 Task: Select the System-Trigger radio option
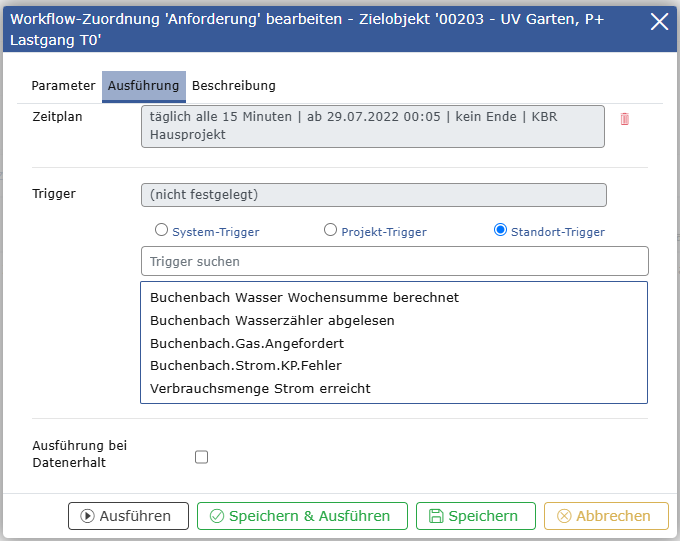pos(161,230)
